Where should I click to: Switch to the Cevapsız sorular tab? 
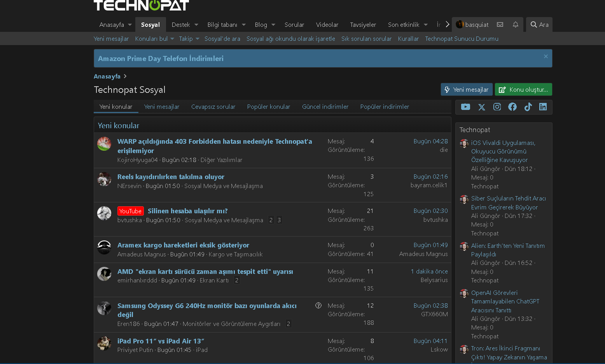pyautogui.click(x=213, y=106)
